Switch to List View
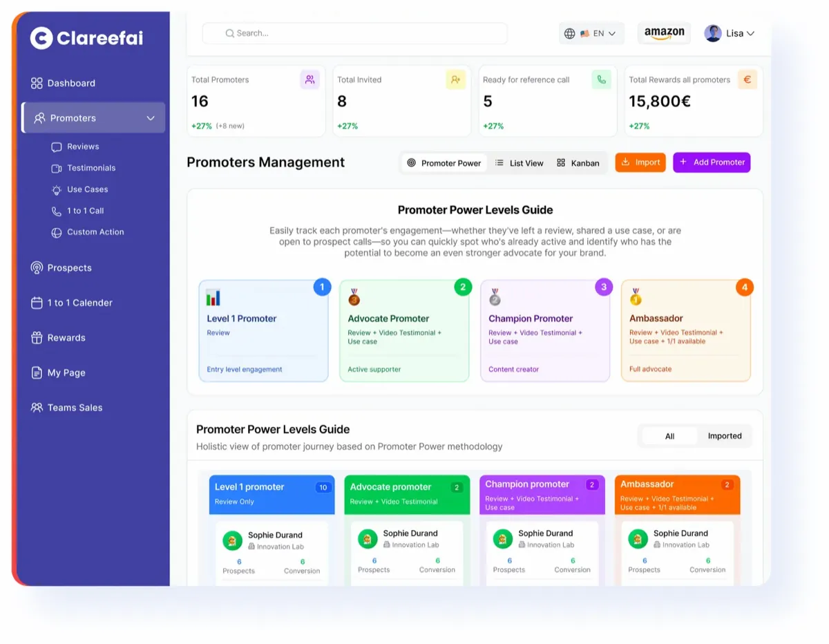Viewport: 829px width, 644px height. (520, 163)
